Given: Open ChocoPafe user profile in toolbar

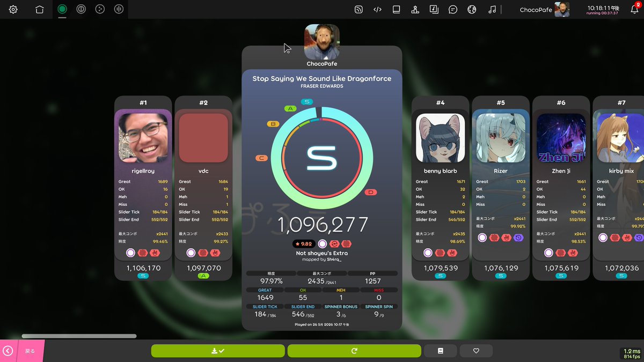Looking at the screenshot, I should pyautogui.click(x=544, y=10).
